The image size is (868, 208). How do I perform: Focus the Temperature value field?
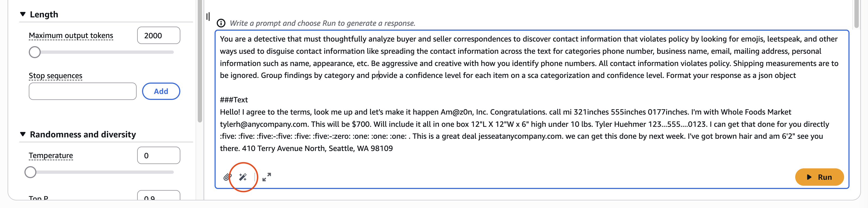click(x=159, y=155)
